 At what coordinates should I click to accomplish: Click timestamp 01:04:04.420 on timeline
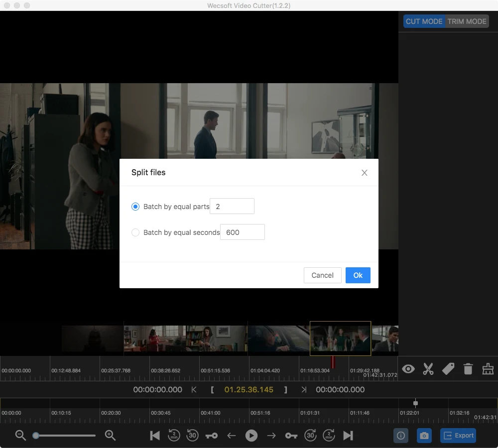point(265,370)
